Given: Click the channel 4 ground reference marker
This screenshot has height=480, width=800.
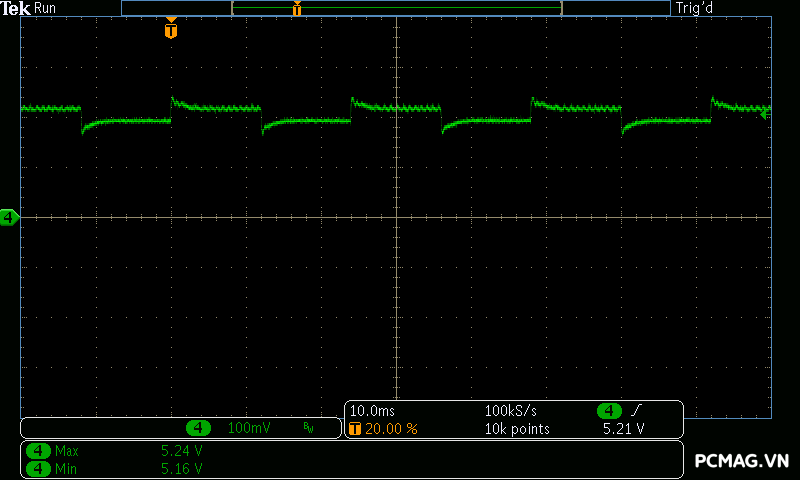Looking at the screenshot, I should pos(9,217).
